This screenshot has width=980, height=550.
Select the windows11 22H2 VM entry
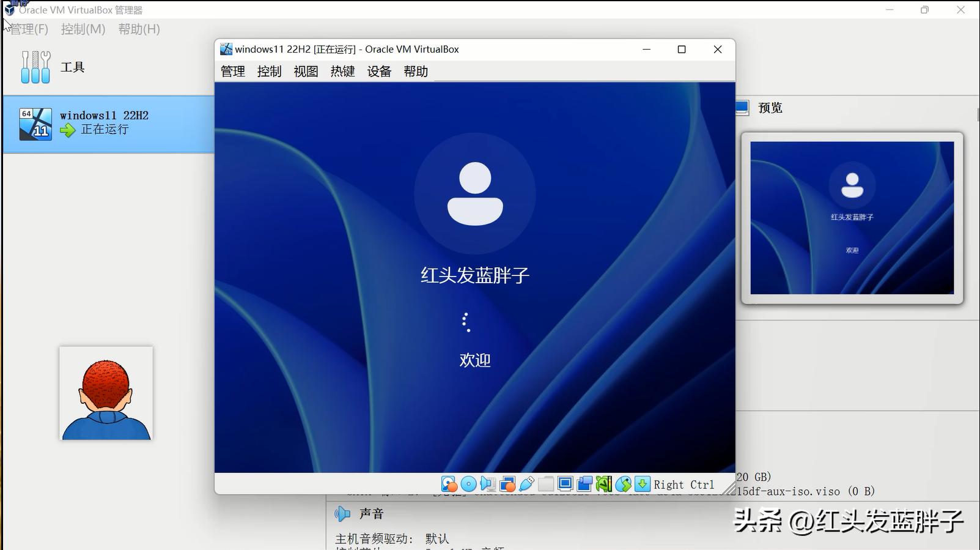click(109, 124)
